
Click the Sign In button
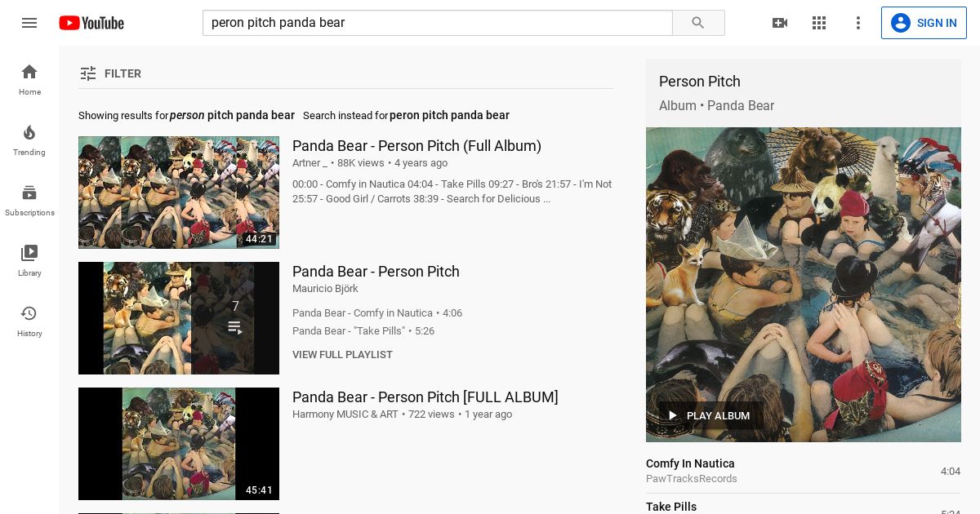point(924,23)
